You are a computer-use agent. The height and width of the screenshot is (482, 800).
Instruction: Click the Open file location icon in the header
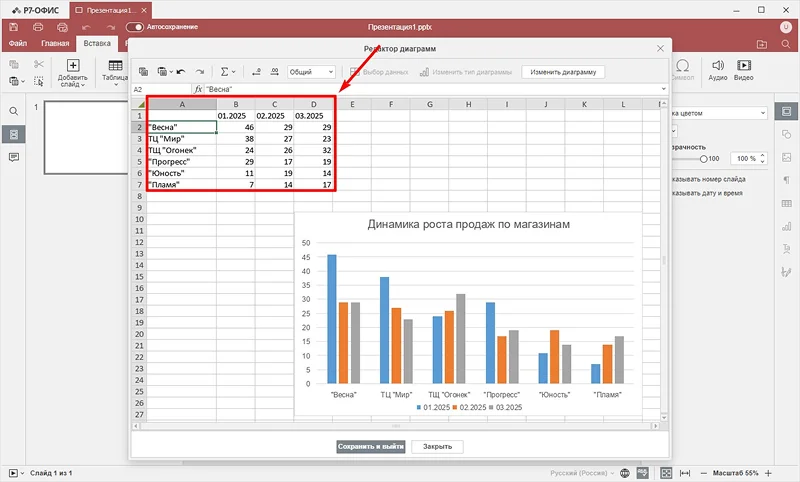coord(762,44)
